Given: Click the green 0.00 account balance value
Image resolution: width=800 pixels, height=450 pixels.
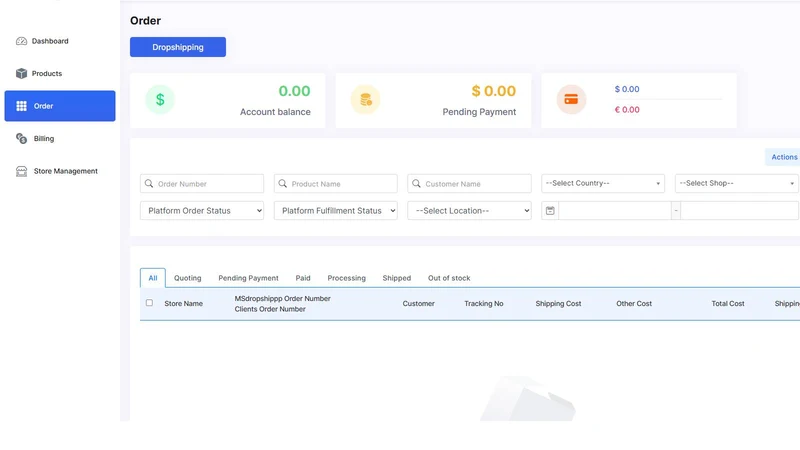Looking at the screenshot, I should [x=294, y=91].
